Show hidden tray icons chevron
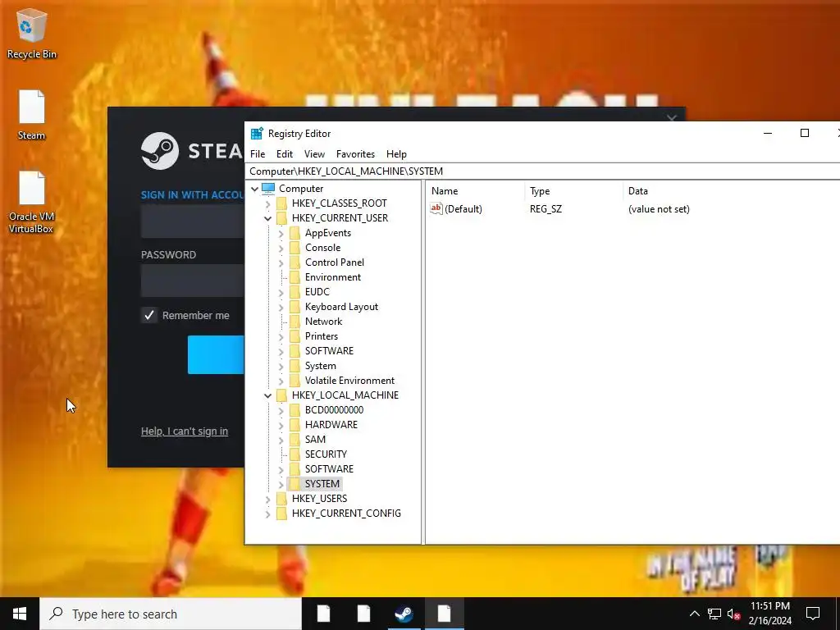The image size is (840, 630). 694,614
